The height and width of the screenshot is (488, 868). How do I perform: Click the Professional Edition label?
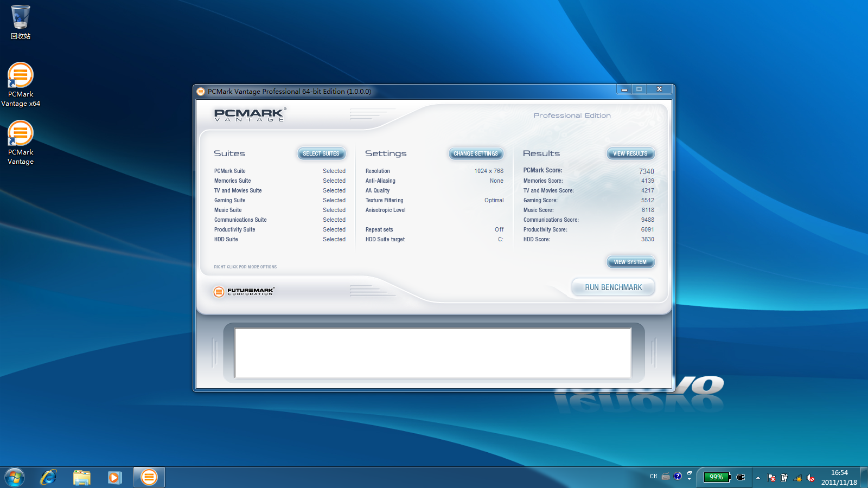click(x=572, y=115)
